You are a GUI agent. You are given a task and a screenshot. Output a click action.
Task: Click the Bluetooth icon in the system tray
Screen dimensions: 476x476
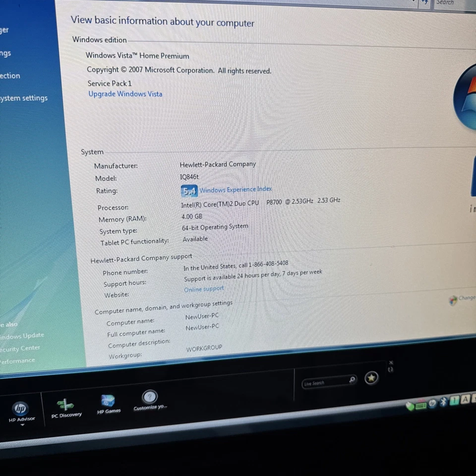443,402
